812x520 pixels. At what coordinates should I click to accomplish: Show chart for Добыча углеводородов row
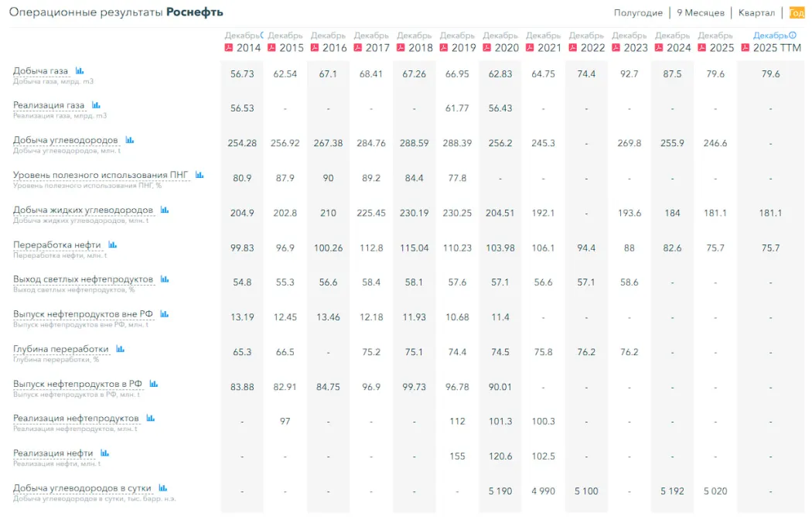click(130, 140)
